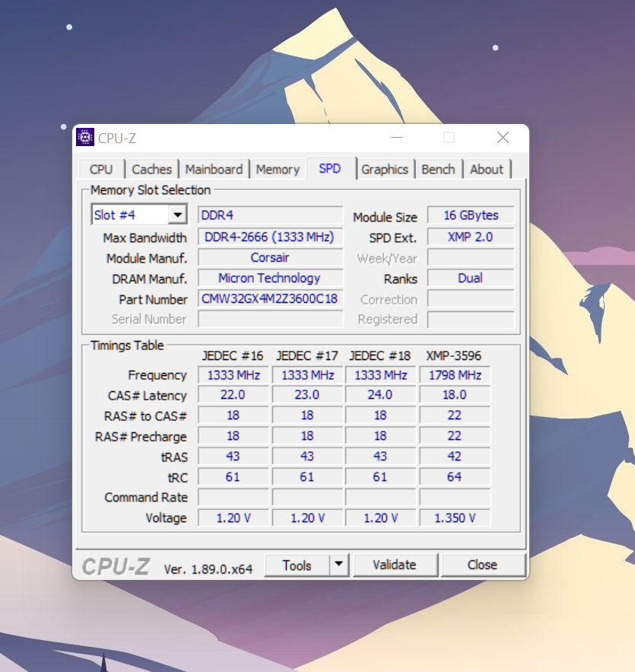Click the version text Ver. 1.89.0.x64
This screenshot has height=672, width=635.
[x=208, y=569]
